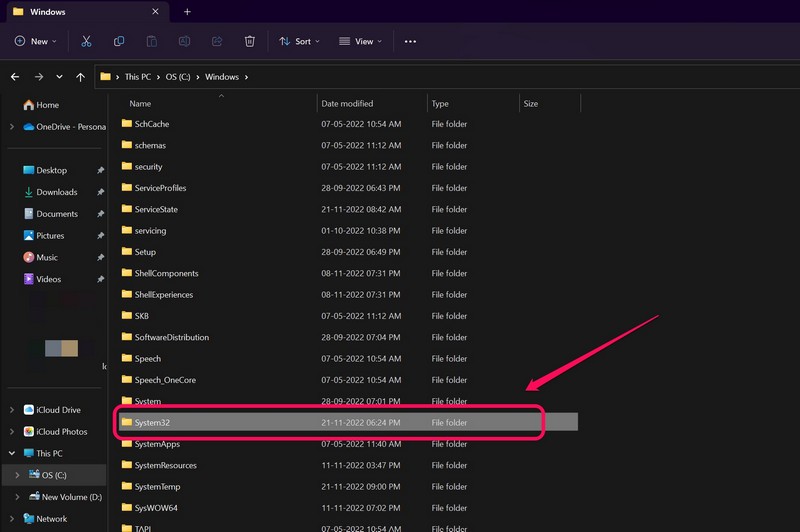Click the Copy icon in toolbar
This screenshot has height=532, width=800.
pos(119,41)
